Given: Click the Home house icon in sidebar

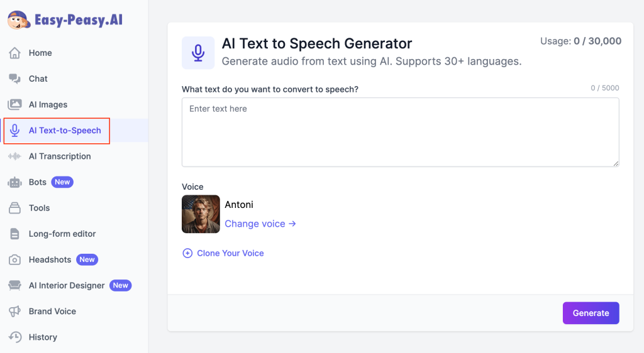Looking at the screenshot, I should [x=14, y=53].
